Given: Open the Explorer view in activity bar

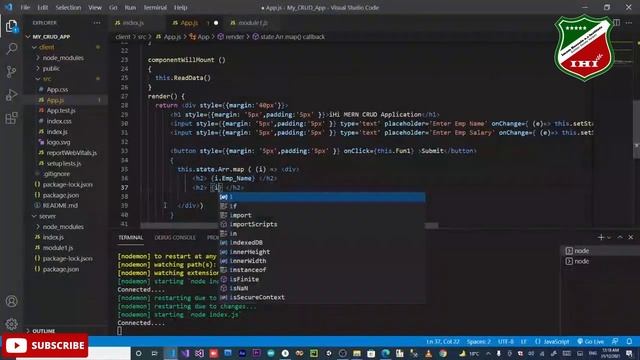Looking at the screenshot, I should coord(11,27).
